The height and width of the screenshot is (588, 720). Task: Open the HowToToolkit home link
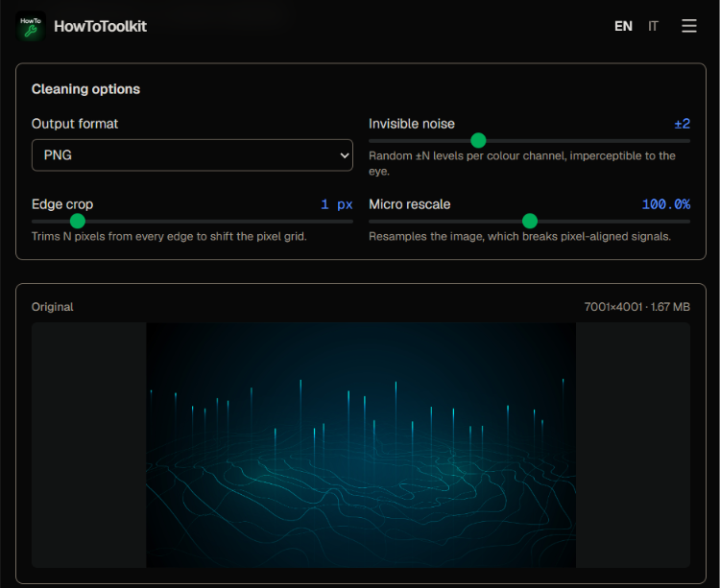tap(100, 26)
